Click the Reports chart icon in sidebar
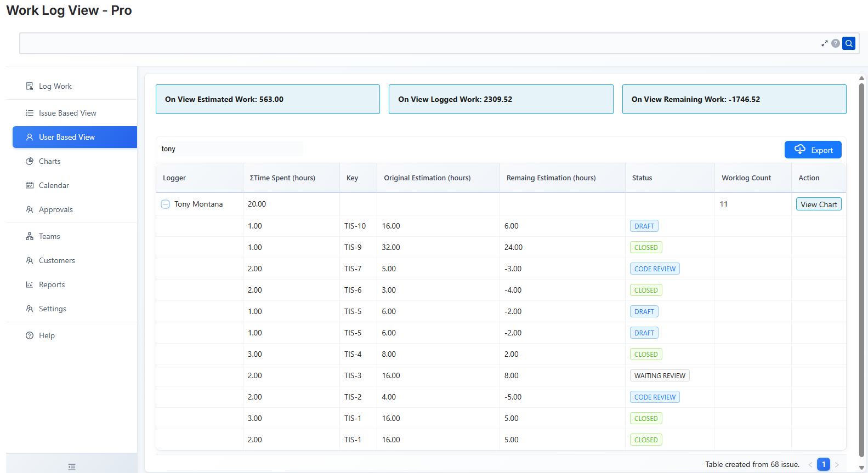 pos(30,284)
